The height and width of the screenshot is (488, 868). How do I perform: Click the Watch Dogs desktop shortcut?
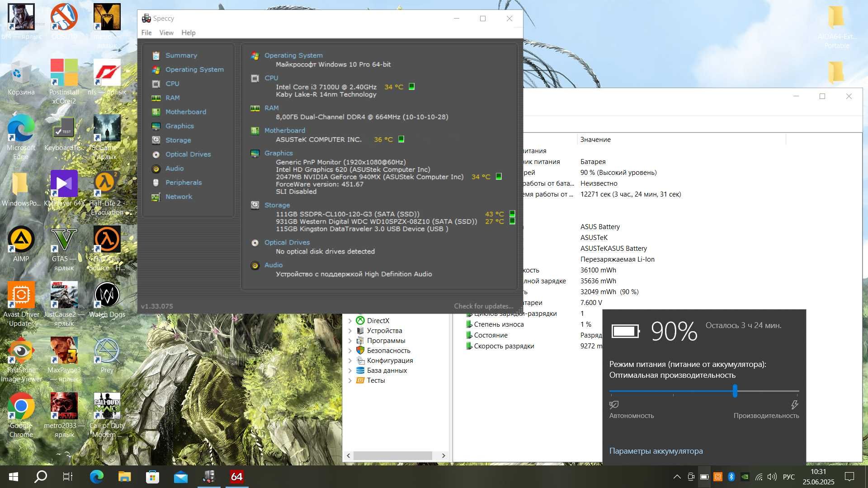pyautogui.click(x=107, y=300)
